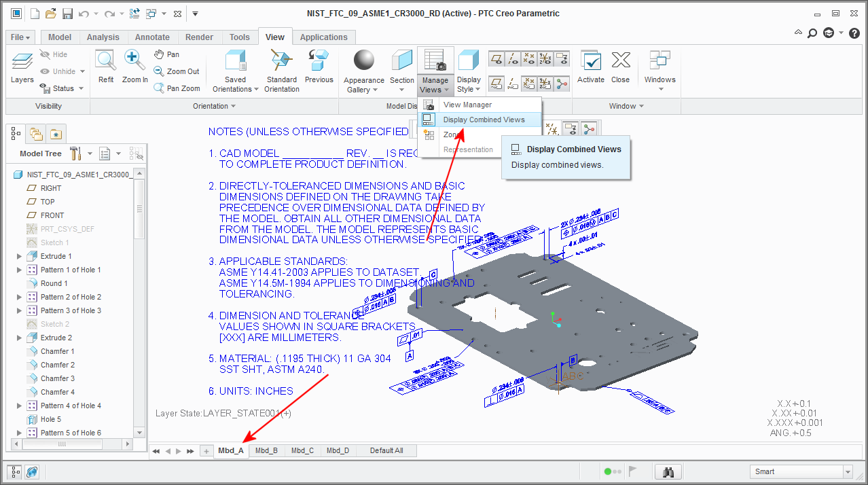868x485 pixels.
Task: Expand Pattern 2 of Hole 2 node
Action: click(19, 297)
